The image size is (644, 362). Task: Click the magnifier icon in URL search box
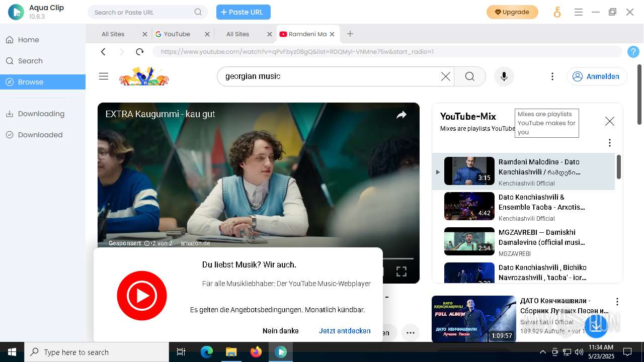(198, 12)
